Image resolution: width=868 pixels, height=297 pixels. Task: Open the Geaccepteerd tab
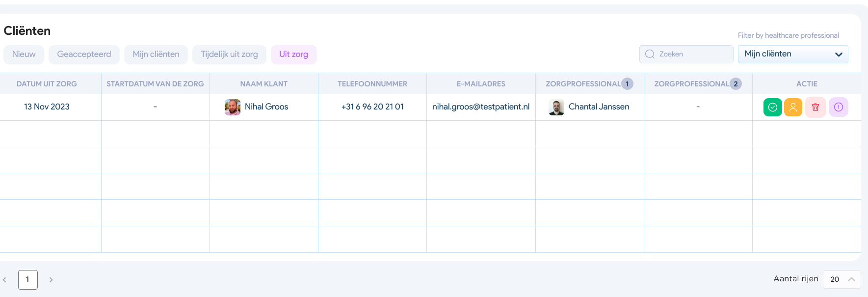(x=84, y=54)
